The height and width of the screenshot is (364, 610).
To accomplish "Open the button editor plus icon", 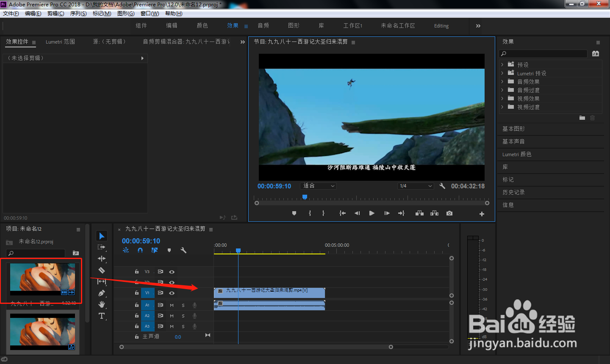I will (x=482, y=214).
